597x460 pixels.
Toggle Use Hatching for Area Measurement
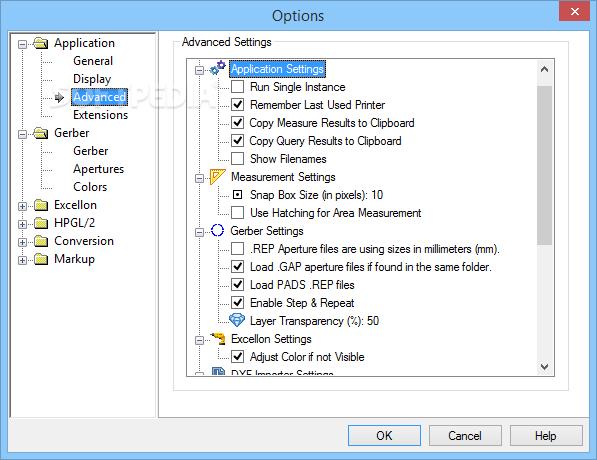click(x=238, y=212)
